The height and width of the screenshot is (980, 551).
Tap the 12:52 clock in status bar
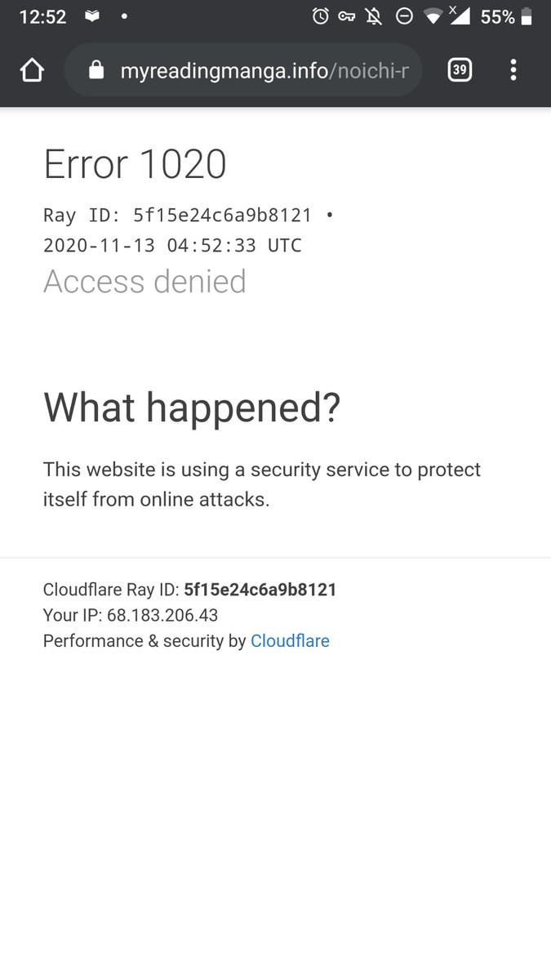(x=42, y=16)
